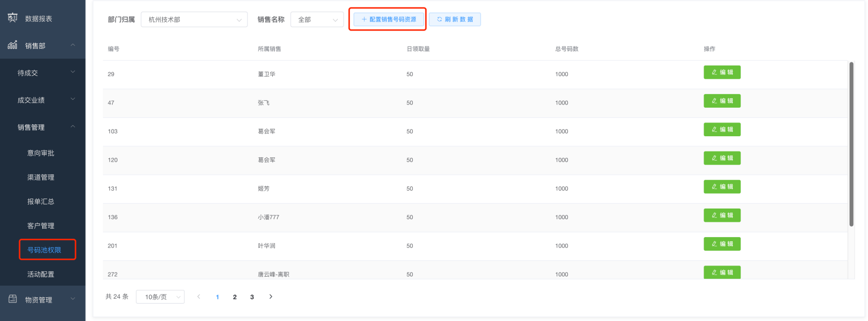Go to page 3 of results
868x321 pixels.
(x=252, y=297)
